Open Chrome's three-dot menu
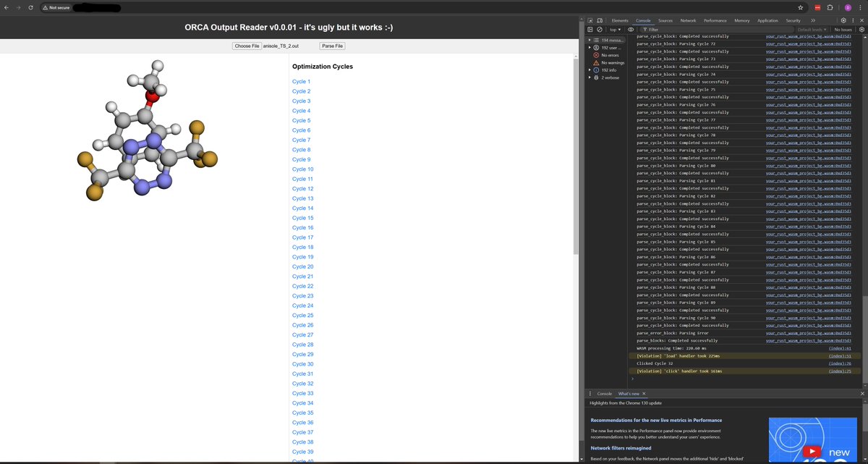 pyautogui.click(x=861, y=7)
